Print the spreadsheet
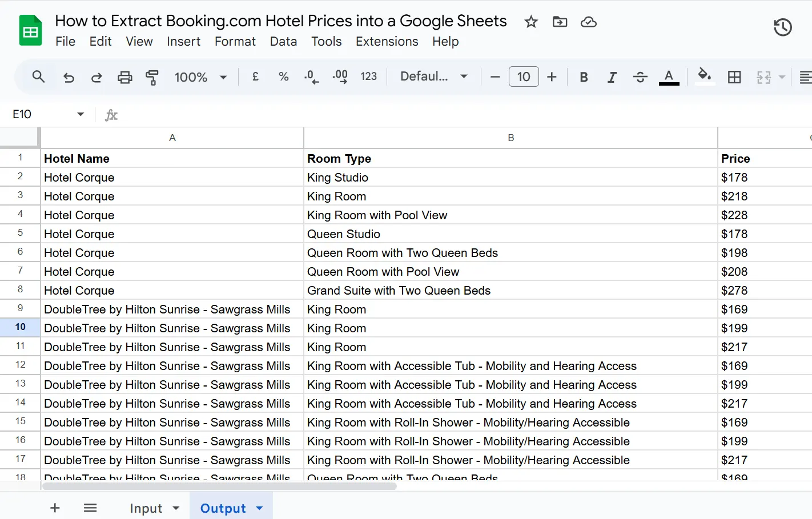 point(124,77)
